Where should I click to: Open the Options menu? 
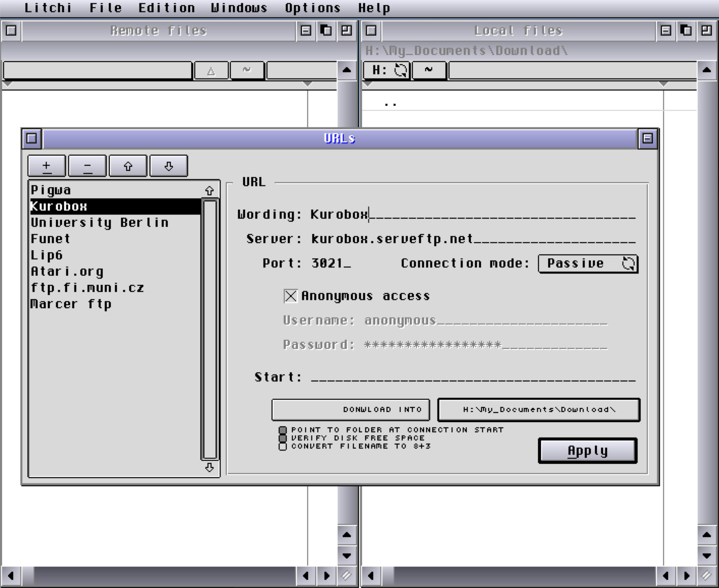pyautogui.click(x=313, y=8)
